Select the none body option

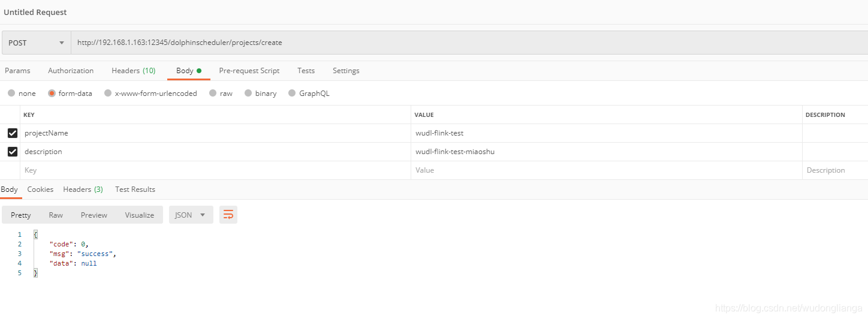point(11,94)
